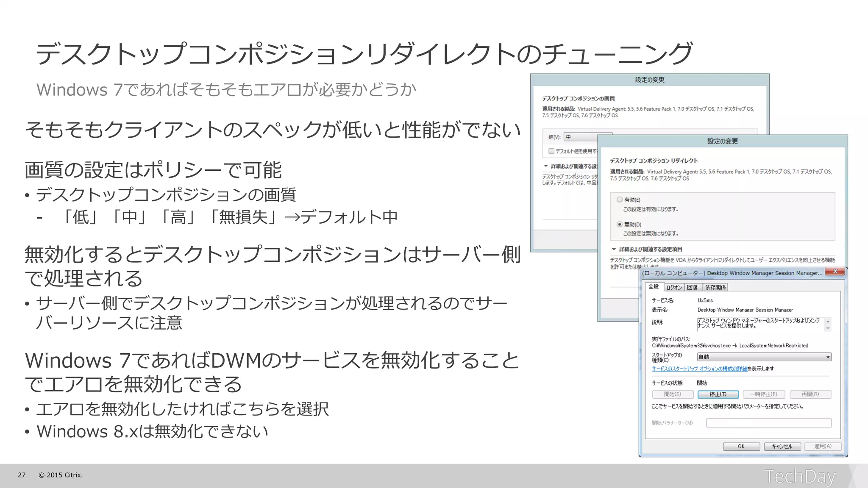This screenshot has width=868, height=488.
Task: Click the 一時停止(P) button
Action: (x=764, y=394)
